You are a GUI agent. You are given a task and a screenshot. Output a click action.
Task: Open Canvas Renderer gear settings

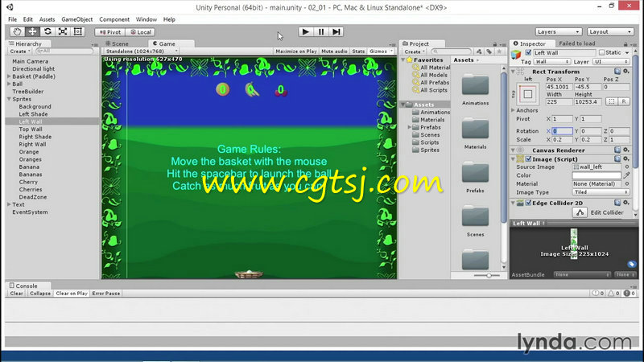coord(626,150)
